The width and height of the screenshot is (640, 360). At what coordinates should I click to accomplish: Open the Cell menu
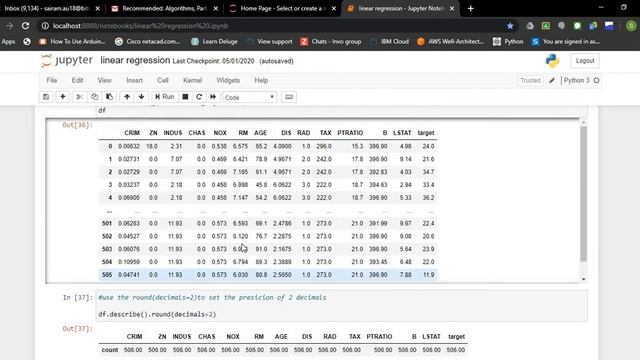(163, 80)
